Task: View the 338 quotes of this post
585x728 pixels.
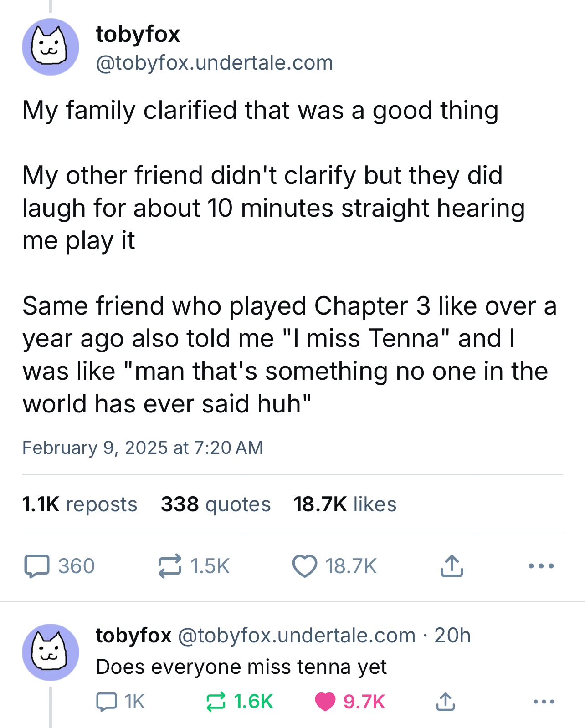Action: pyautogui.click(x=216, y=504)
